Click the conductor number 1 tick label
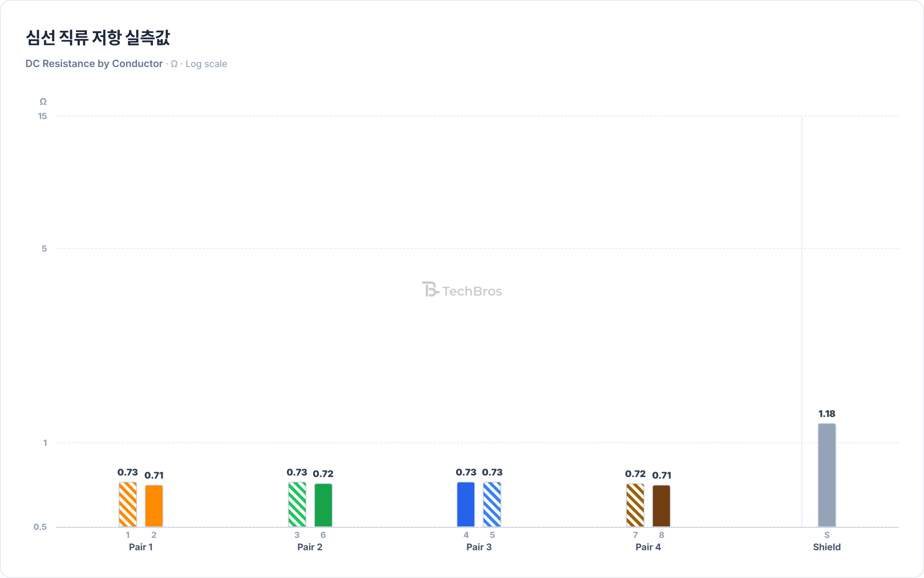The image size is (924, 578). pyautogui.click(x=128, y=535)
